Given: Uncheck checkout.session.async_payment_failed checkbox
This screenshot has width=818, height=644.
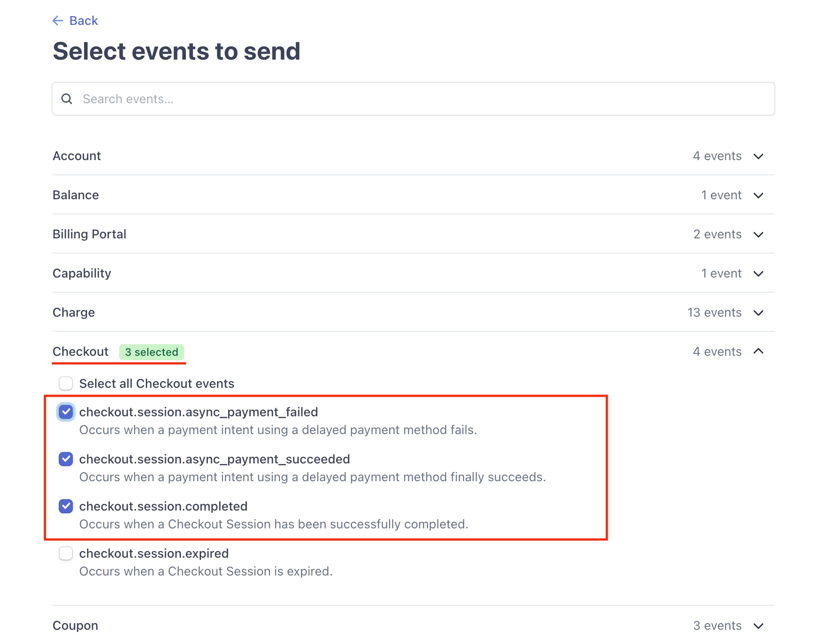Looking at the screenshot, I should pos(66,412).
